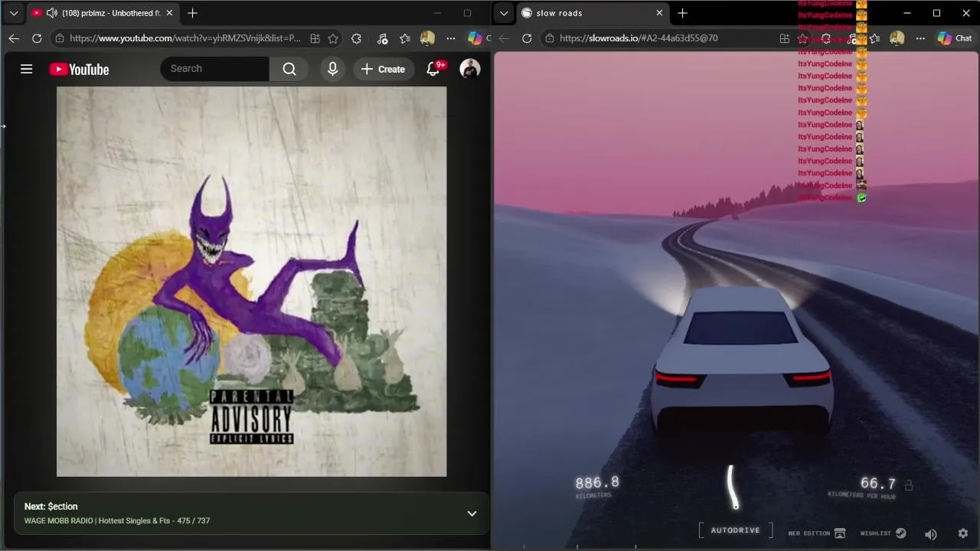Open Copilot Chat in slow roads window

(955, 38)
